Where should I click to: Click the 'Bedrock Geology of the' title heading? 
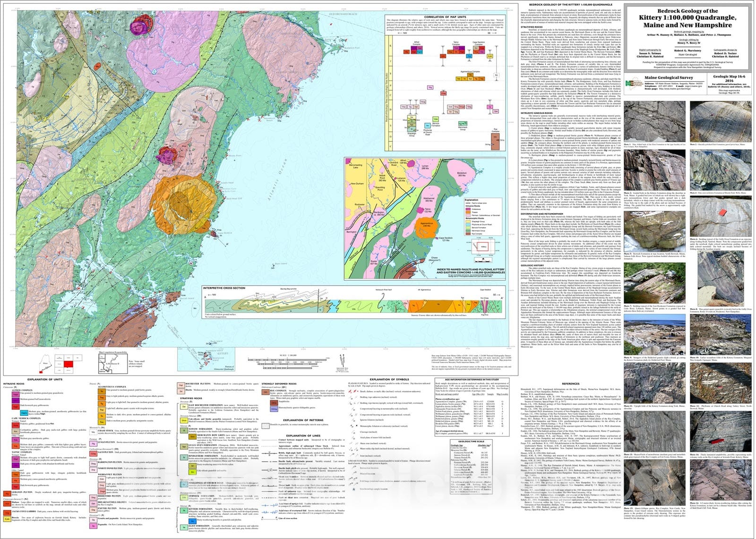point(688,11)
